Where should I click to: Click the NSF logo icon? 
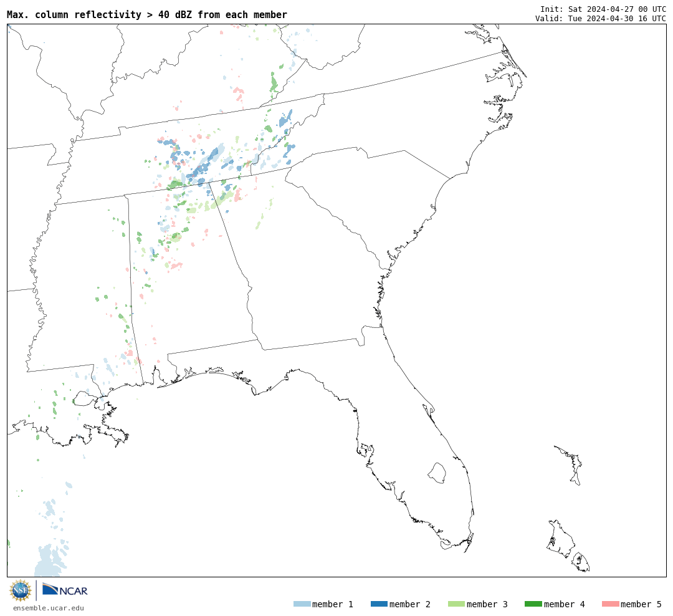point(20,590)
